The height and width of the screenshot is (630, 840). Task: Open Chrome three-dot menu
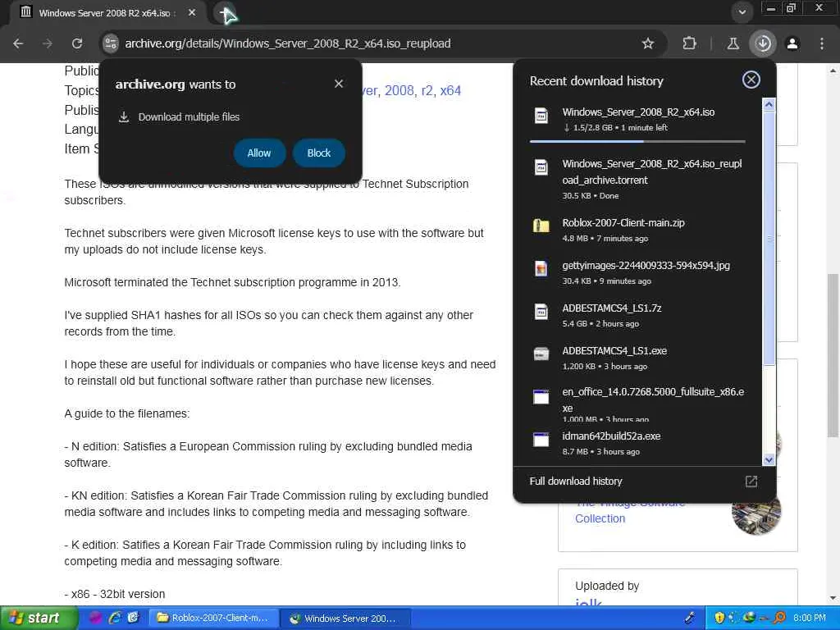tap(822, 43)
